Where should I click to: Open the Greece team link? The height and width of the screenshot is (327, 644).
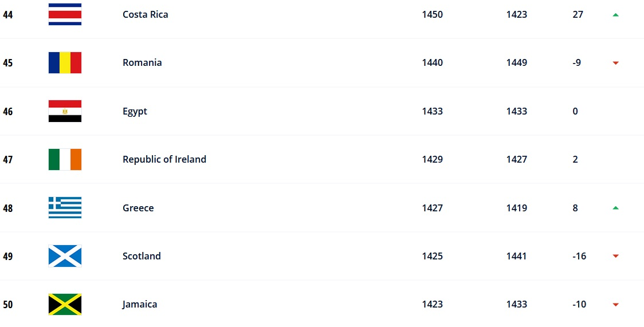(138, 208)
